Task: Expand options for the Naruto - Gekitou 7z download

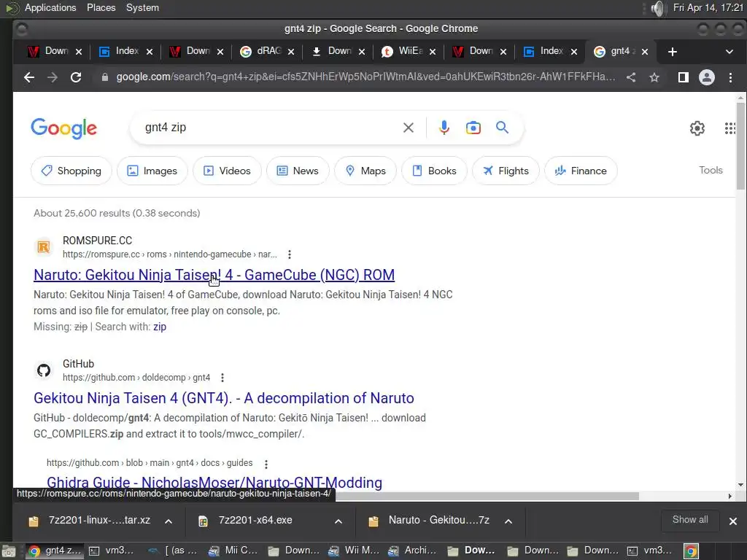Action: click(x=508, y=521)
